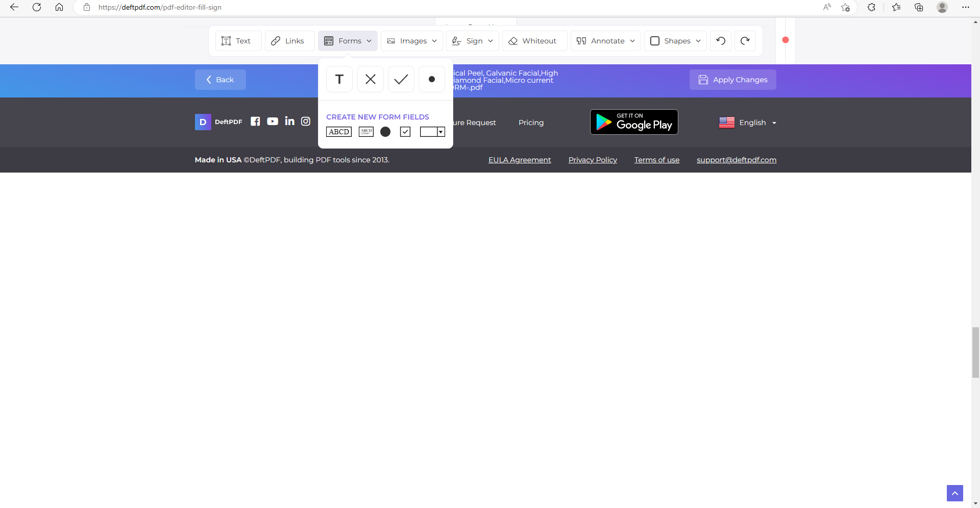The width and height of the screenshot is (980, 508).
Task: Choose the checkmark fill tool
Action: coord(401,79)
